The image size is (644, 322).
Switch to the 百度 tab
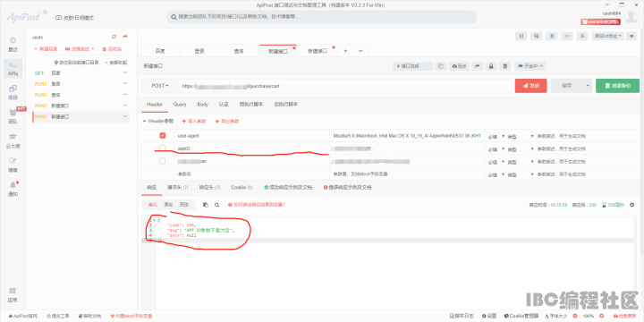pos(160,51)
